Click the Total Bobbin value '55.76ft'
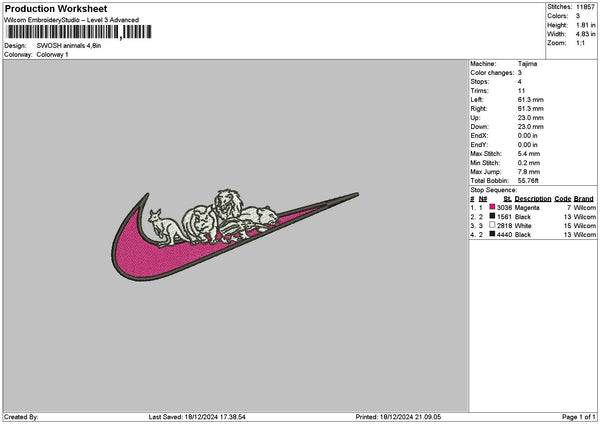Viewport: 600px width, 424px height. click(528, 181)
